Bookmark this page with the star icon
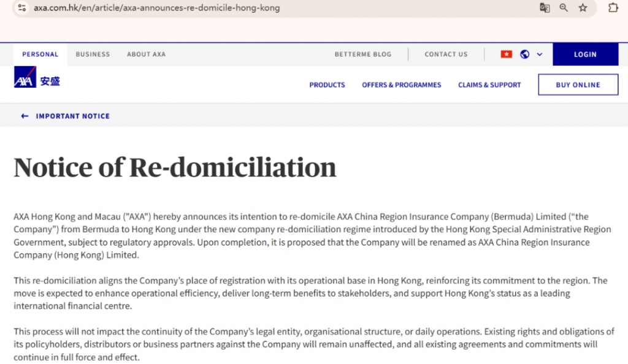This screenshot has height=364, width=628. pyautogui.click(x=583, y=7)
